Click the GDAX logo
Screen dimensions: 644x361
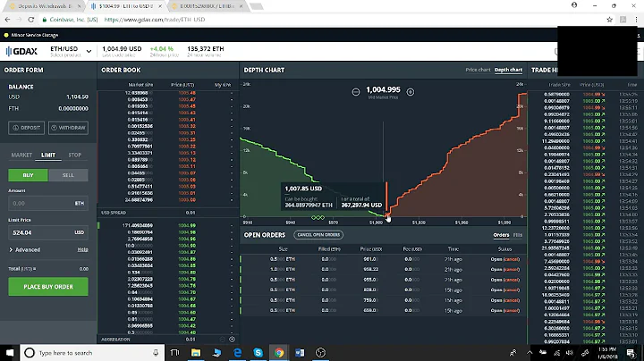pyautogui.click(x=21, y=51)
